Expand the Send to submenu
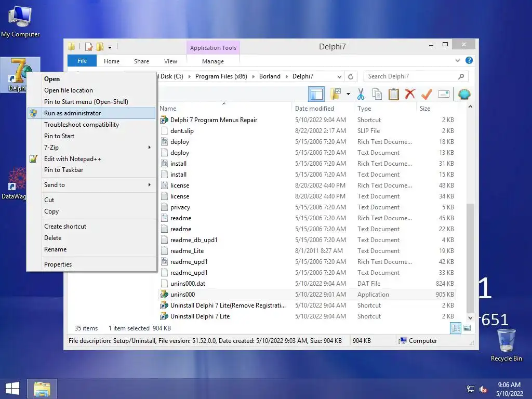532x399 pixels. 91,185
